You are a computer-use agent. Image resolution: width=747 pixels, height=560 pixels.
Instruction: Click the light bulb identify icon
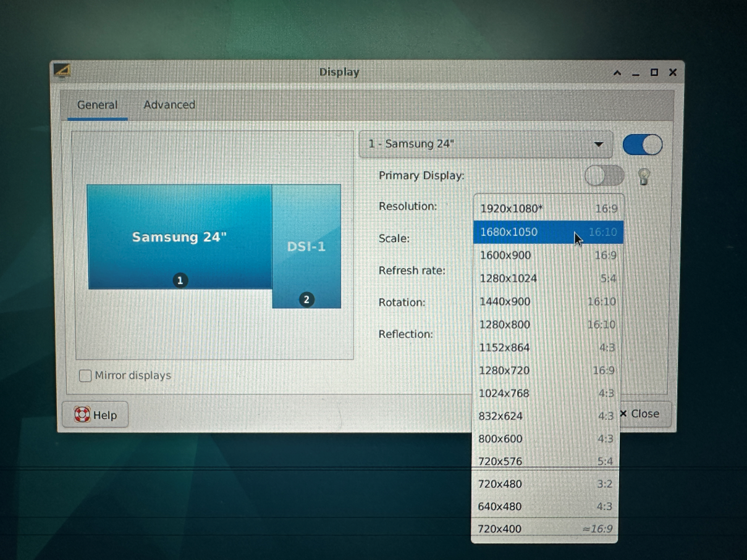pyautogui.click(x=644, y=177)
